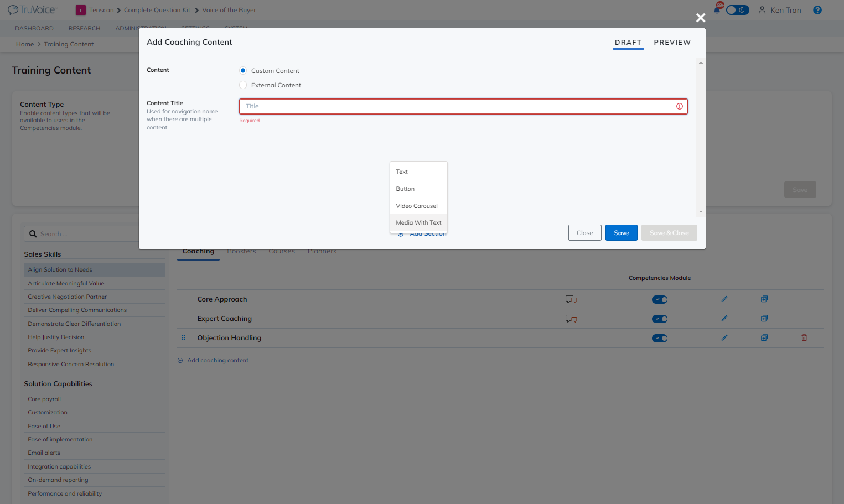Viewport: 844px width, 504px height.
Task: Select the Custom Content radio button
Action: coord(243,71)
